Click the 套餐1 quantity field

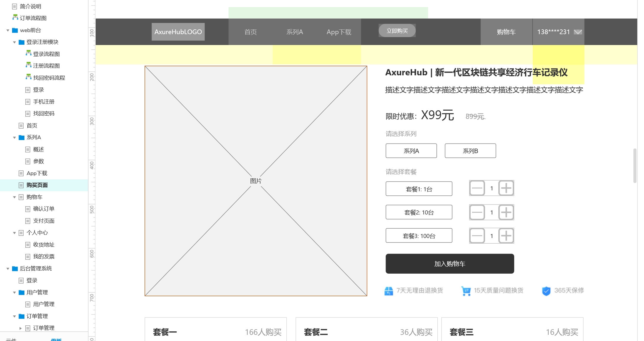(x=492, y=188)
